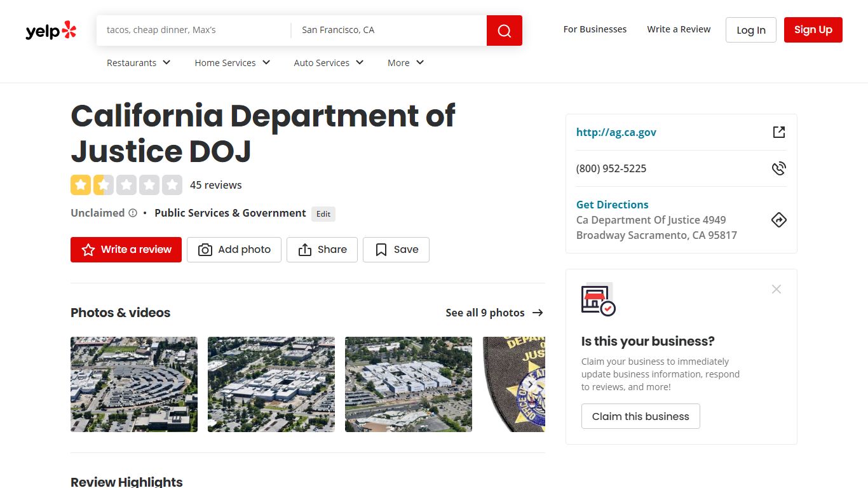Click the Add photo button
This screenshot has height=488, width=868.
234,250
